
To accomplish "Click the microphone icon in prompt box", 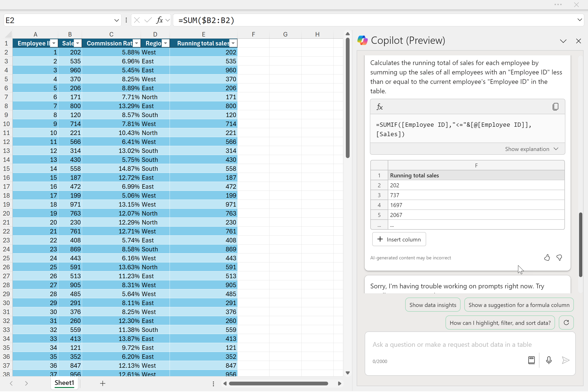I will pyautogui.click(x=549, y=360).
